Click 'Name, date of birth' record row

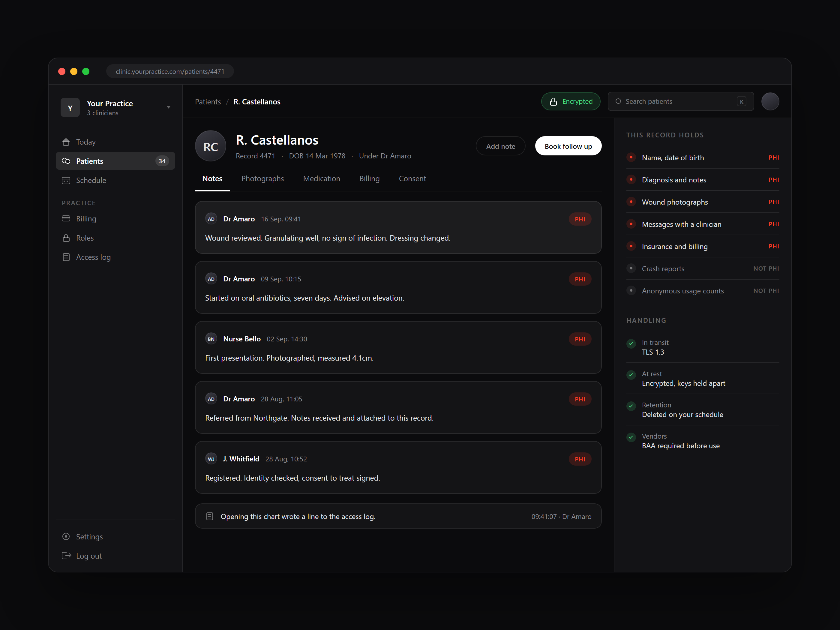703,157
